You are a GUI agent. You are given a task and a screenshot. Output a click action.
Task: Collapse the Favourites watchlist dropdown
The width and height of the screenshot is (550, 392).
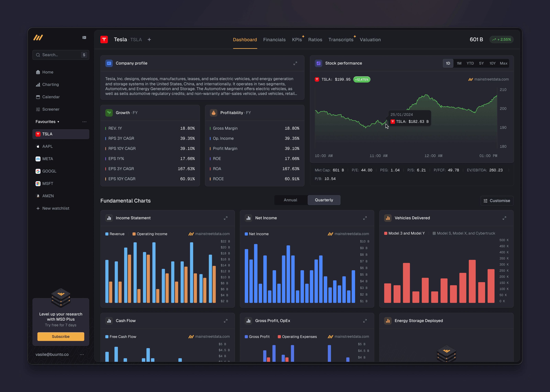(x=47, y=122)
